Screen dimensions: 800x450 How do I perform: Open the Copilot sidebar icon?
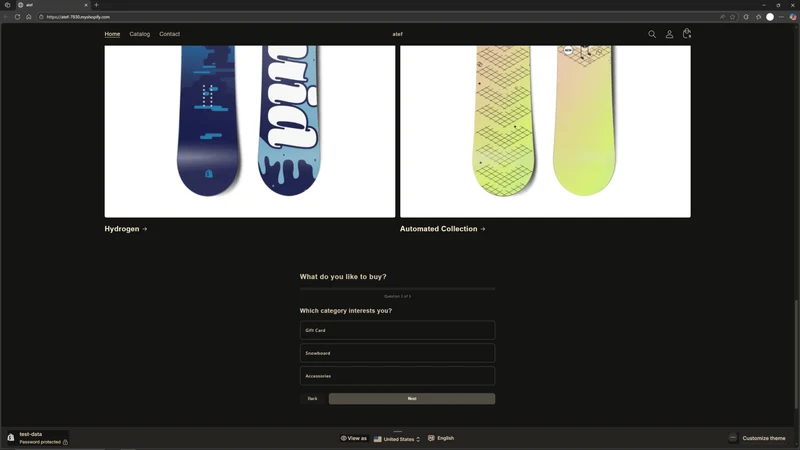pyautogui.click(x=793, y=17)
